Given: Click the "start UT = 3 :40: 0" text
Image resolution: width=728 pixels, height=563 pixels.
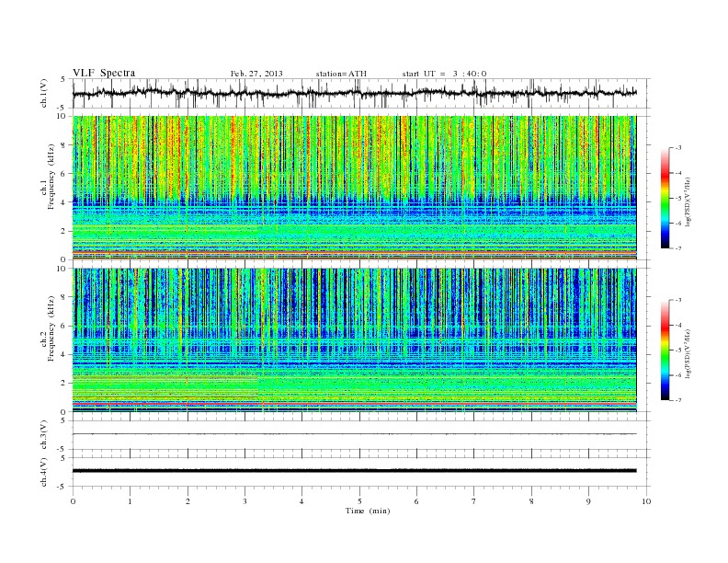Looking at the screenshot, I should click(444, 74).
